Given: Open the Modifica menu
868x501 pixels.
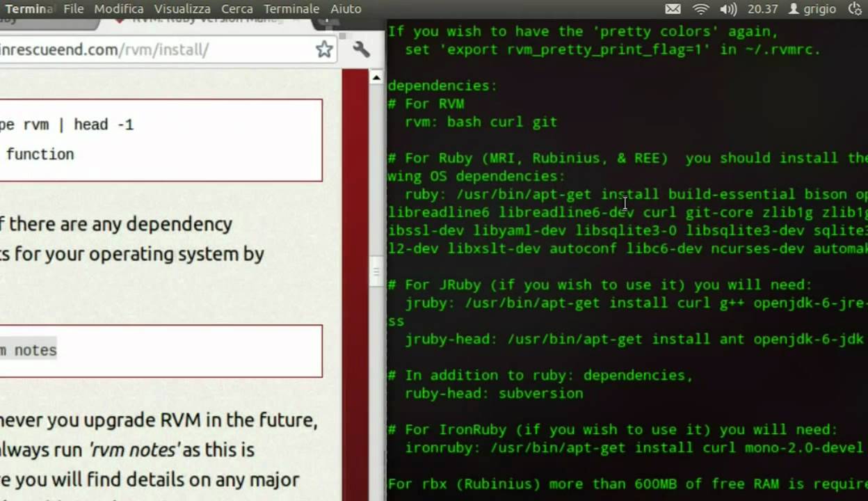Looking at the screenshot, I should (x=119, y=9).
